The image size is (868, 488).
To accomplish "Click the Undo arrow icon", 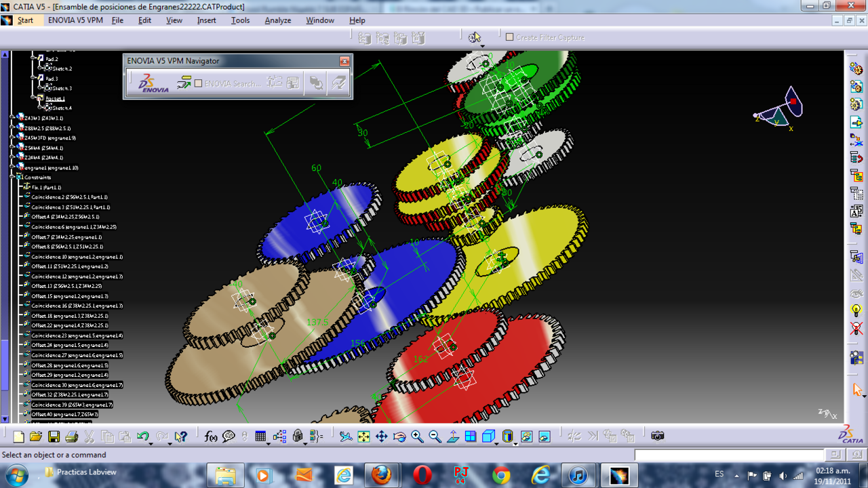I will (x=142, y=437).
